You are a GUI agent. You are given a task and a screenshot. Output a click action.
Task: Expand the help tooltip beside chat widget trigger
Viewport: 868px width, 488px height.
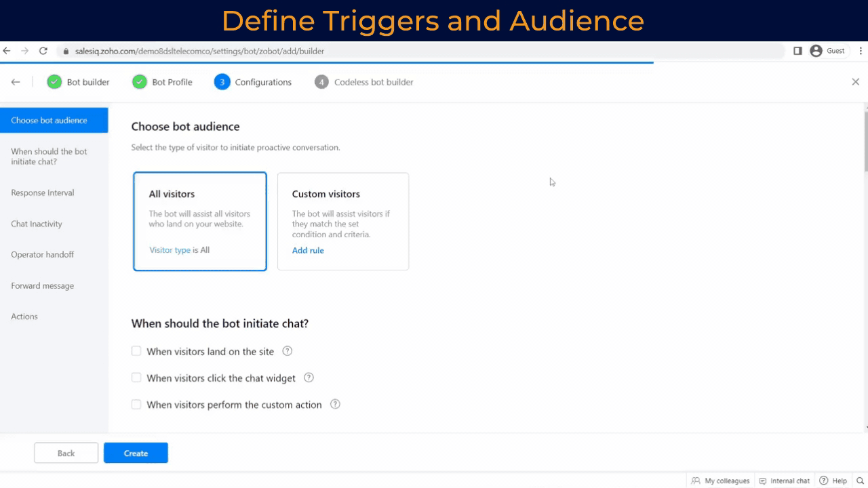coord(309,378)
